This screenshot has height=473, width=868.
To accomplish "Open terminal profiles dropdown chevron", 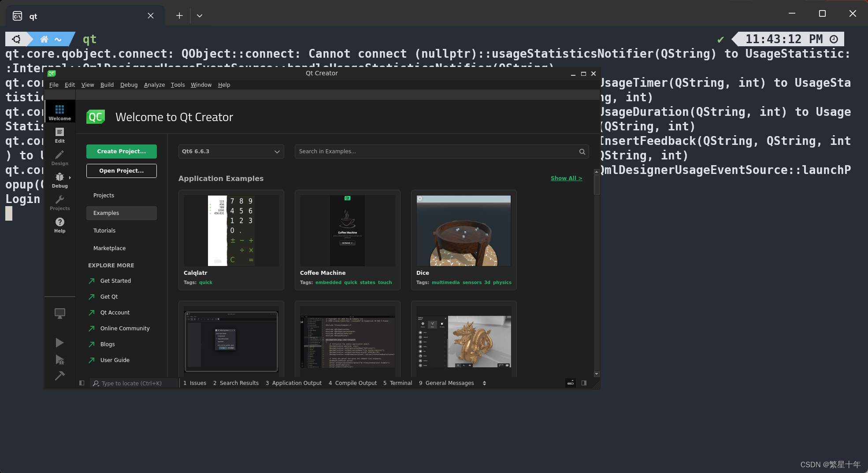I will point(200,16).
